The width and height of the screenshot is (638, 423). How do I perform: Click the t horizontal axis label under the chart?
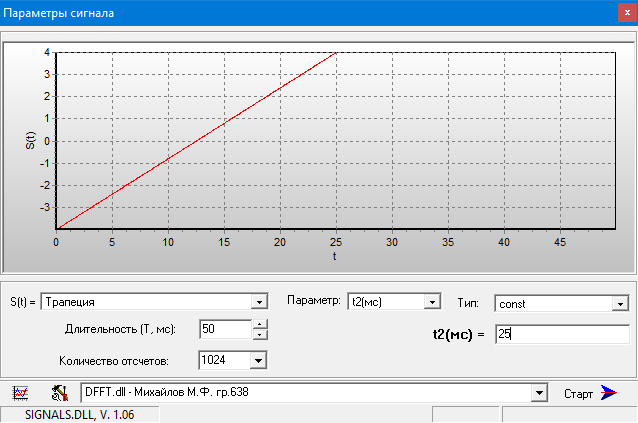pyautogui.click(x=335, y=256)
